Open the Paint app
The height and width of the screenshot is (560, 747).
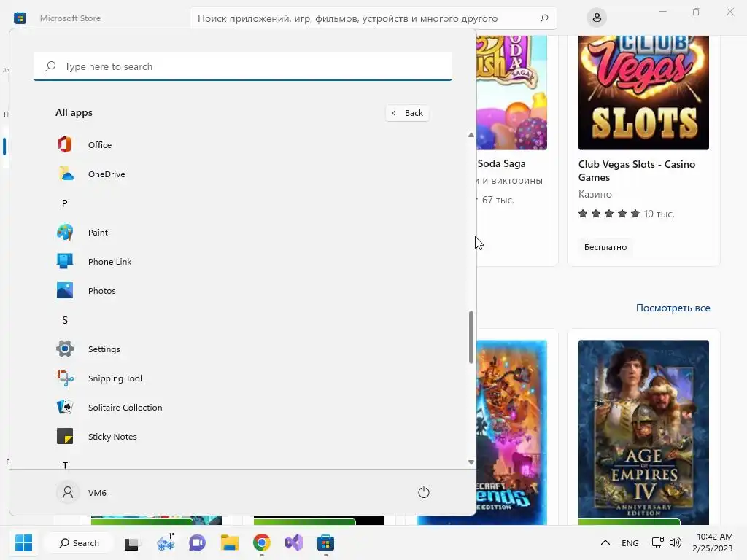242,233
